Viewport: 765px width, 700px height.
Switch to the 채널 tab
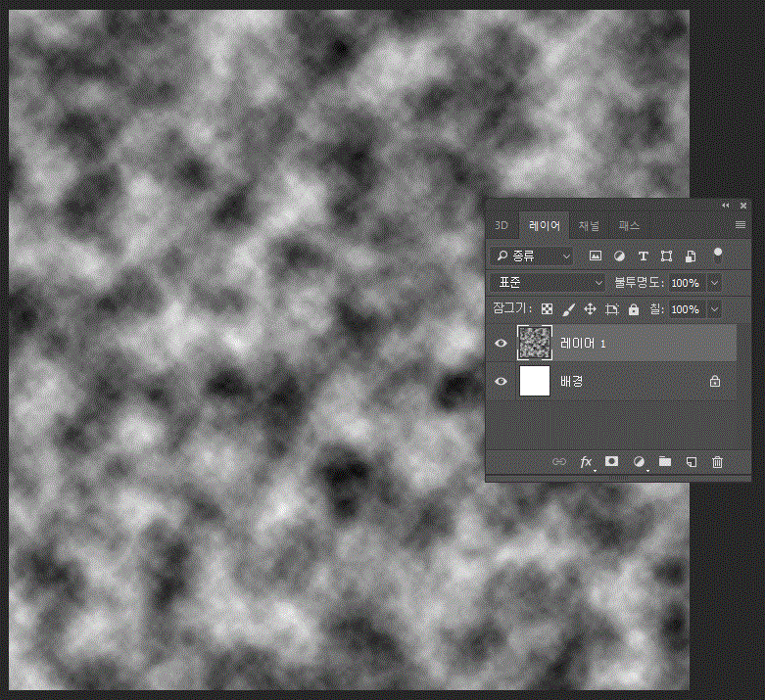click(589, 225)
